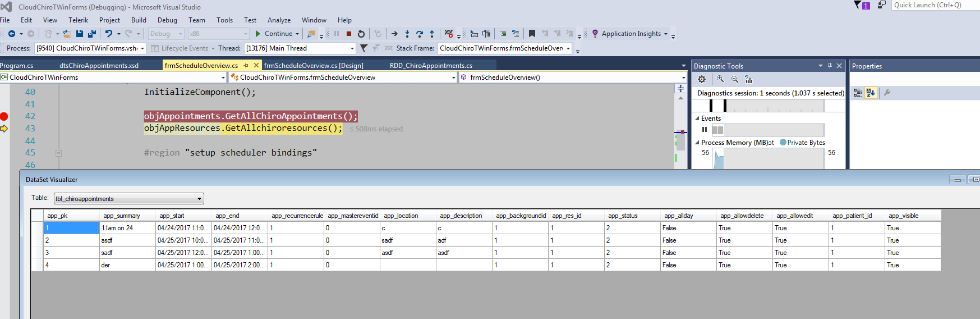980x319 pixels.
Task: Collapse the Events section in Diagnostic Tools
Action: coord(697,119)
